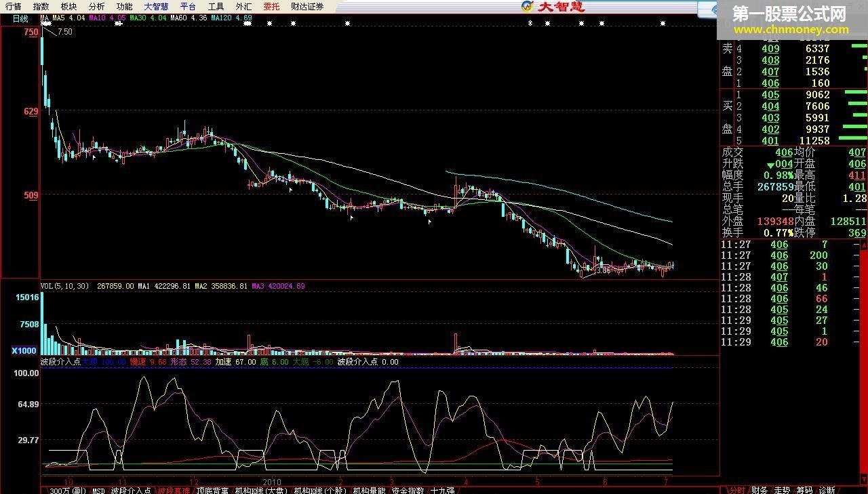This screenshot has width=868, height=494.
Task: Click buy level 5 price 401
Action: coord(770,141)
